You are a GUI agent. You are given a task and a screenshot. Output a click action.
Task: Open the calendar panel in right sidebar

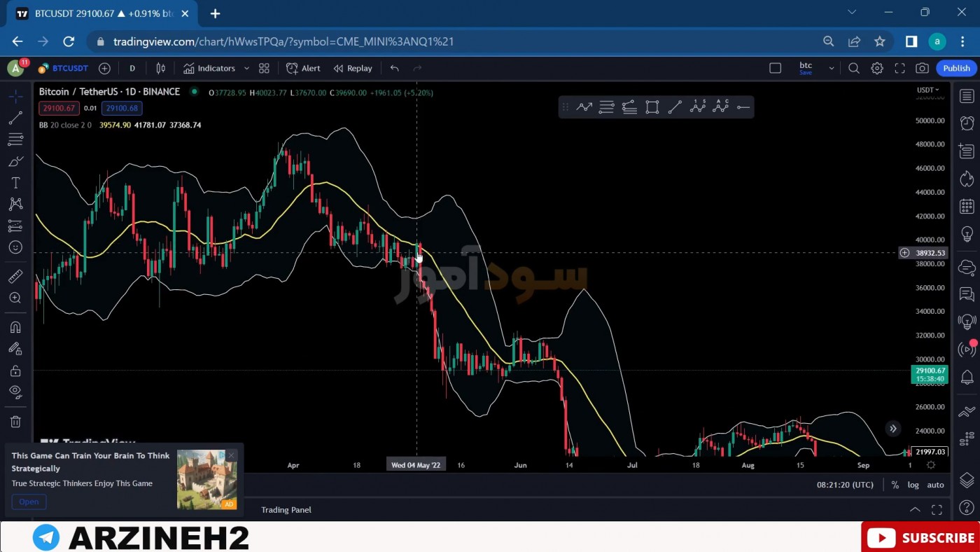pyautogui.click(x=967, y=206)
